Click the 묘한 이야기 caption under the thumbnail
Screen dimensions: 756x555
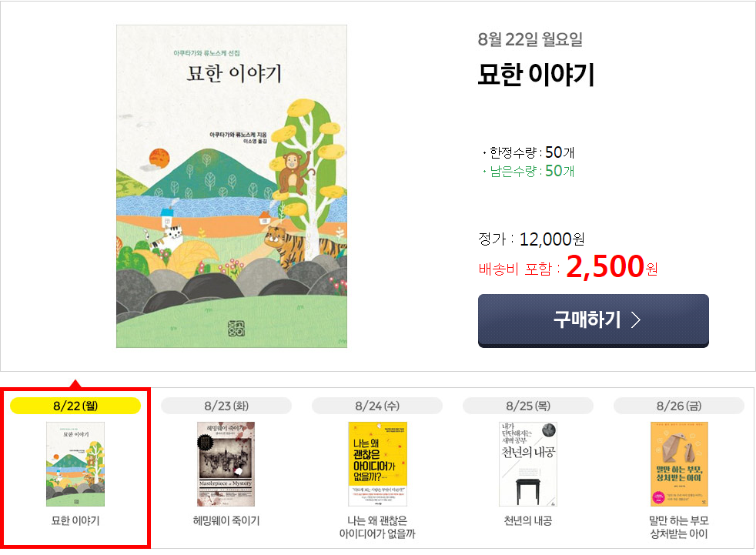coord(75,521)
